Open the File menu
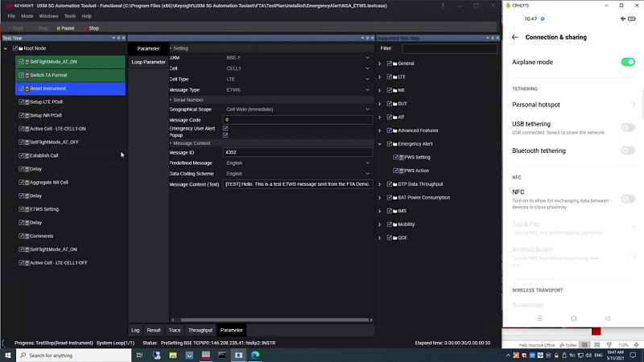 coord(11,16)
